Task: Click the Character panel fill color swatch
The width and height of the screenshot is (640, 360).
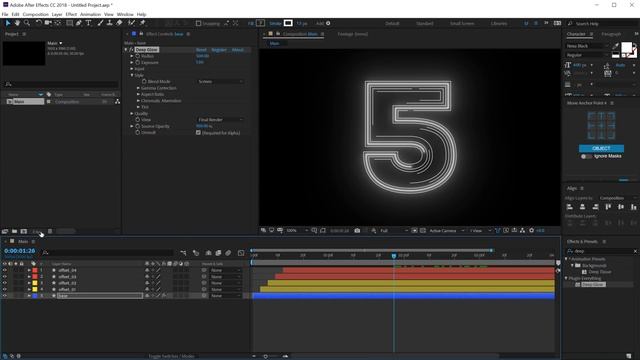Action: tap(626, 47)
